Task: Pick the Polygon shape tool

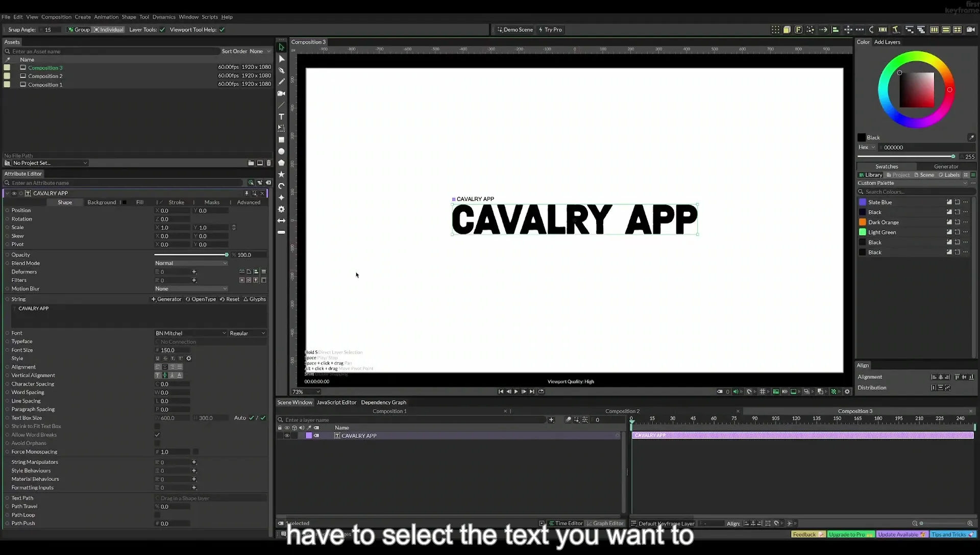Action: point(281,163)
